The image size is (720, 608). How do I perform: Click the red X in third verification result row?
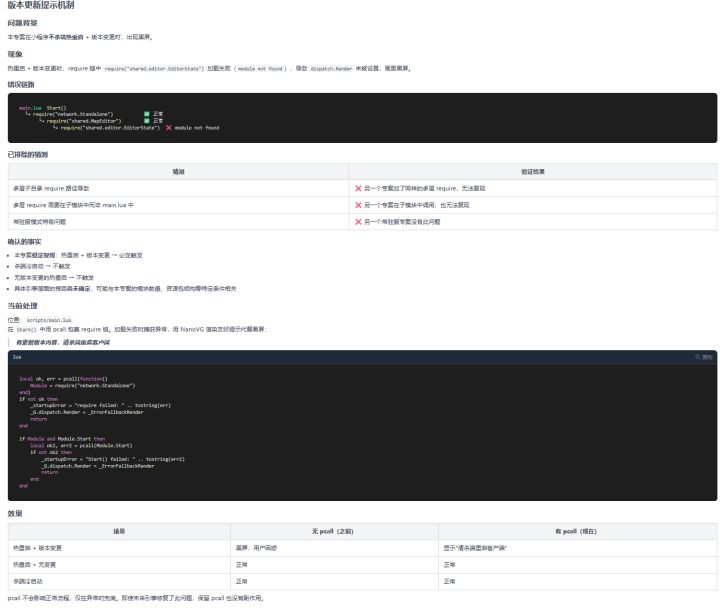358,221
